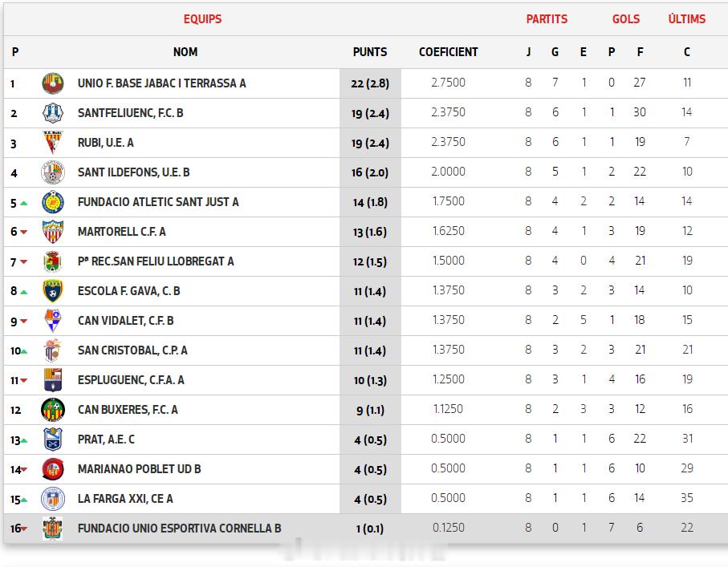Image resolution: width=728 pixels, height=567 pixels.
Task: Click the green up arrow at position 10
Action: (24, 352)
